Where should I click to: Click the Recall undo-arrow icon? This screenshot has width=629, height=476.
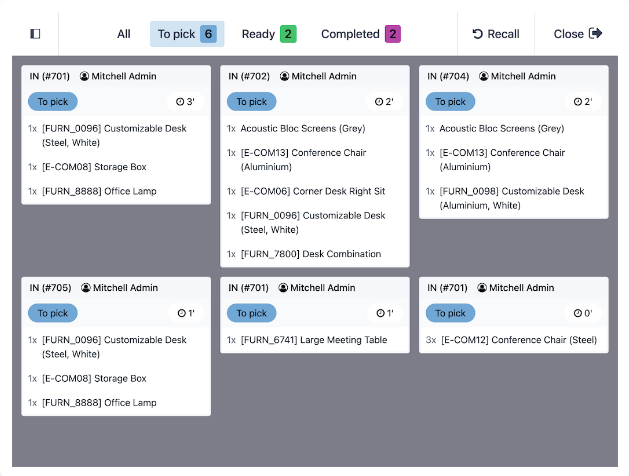coord(478,34)
